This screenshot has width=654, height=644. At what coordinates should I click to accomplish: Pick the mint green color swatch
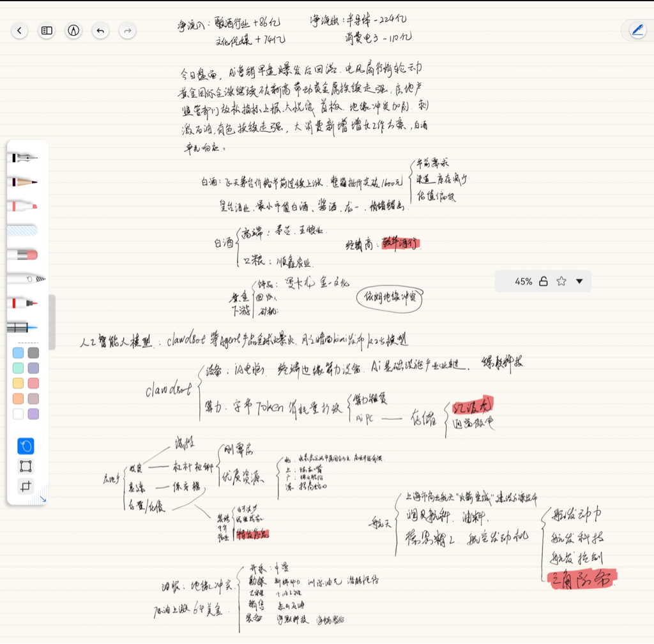click(18, 368)
